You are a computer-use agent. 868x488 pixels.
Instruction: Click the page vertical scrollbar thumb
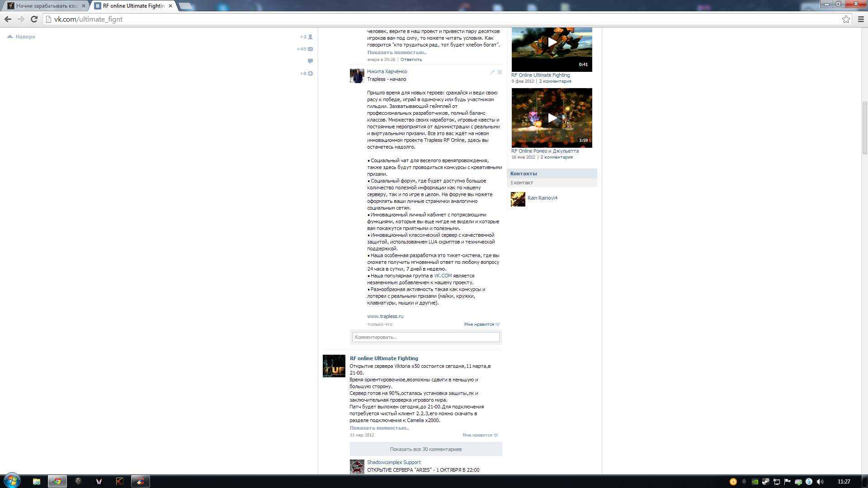(x=864, y=128)
